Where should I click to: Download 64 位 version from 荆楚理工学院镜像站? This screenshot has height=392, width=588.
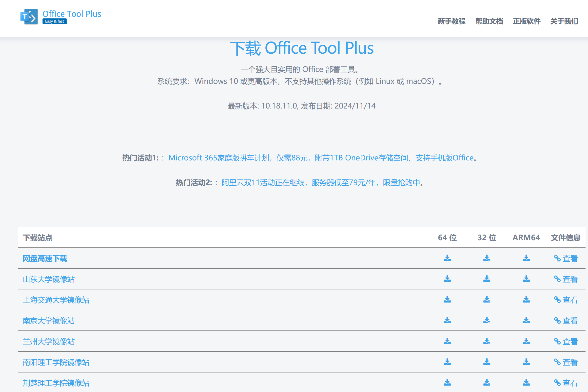coord(447,383)
